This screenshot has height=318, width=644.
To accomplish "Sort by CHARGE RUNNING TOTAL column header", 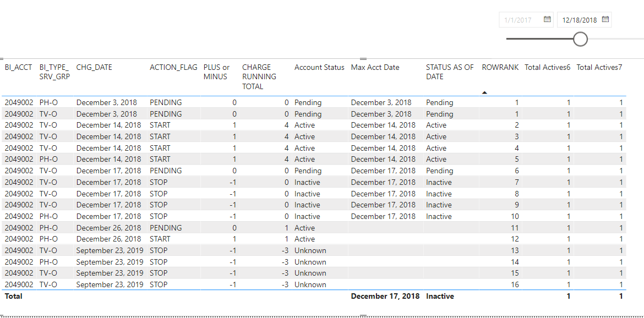I will coord(259,76).
